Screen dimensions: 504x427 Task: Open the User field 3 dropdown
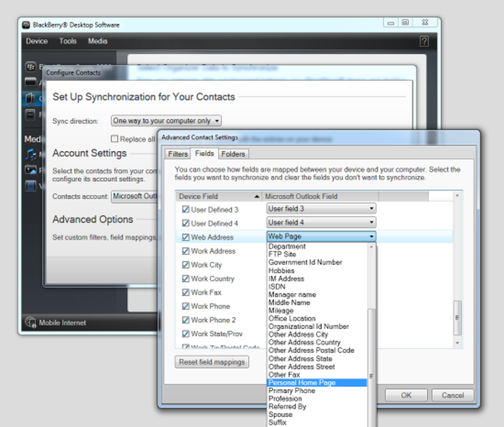[x=371, y=208]
